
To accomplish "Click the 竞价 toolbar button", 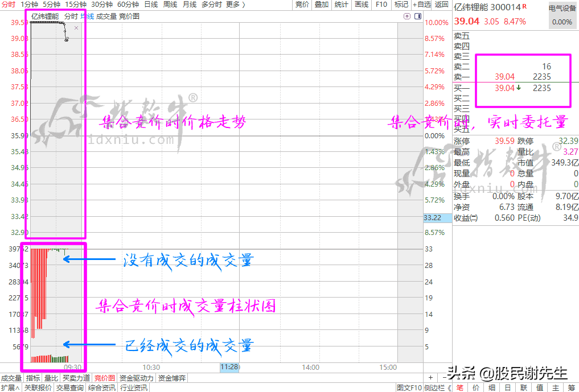I will 302,5.
